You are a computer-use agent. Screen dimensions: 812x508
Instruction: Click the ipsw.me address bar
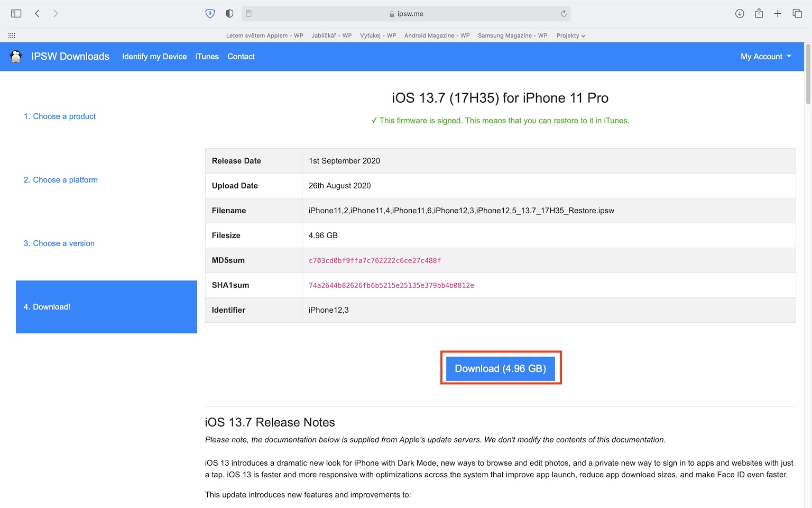click(406, 14)
